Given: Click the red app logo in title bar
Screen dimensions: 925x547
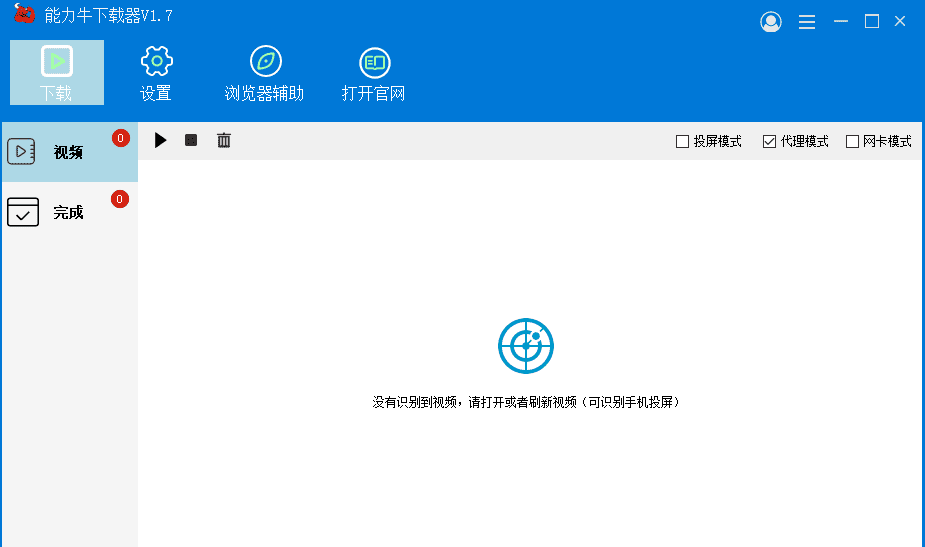Looking at the screenshot, I should pos(24,15).
